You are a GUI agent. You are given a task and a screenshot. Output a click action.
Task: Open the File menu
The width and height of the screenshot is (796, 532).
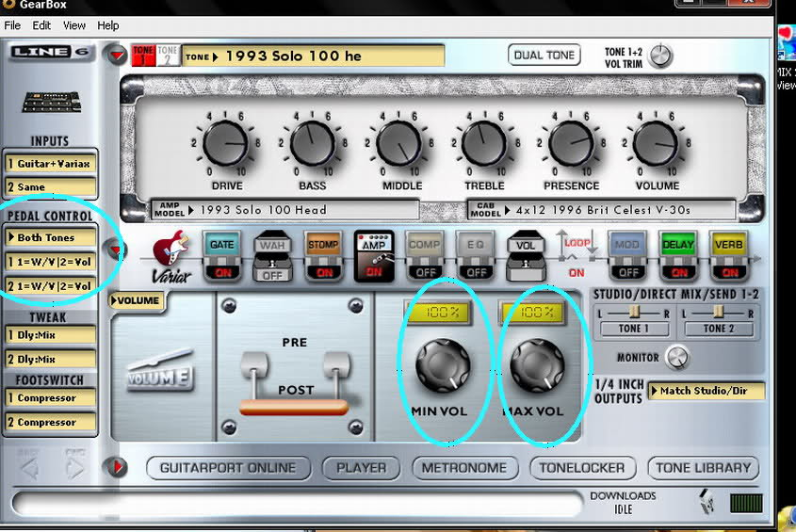coord(12,25)
